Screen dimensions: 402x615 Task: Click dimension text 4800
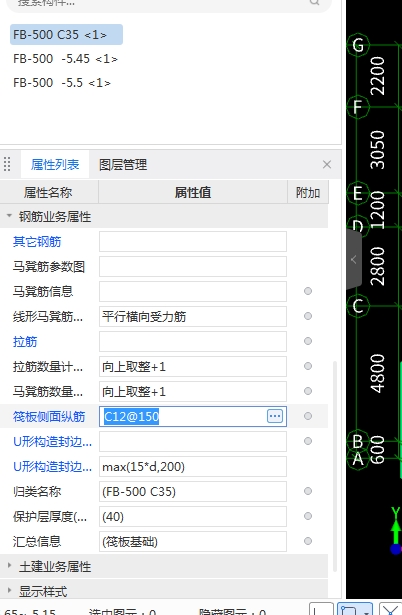(x=377, y=373)
